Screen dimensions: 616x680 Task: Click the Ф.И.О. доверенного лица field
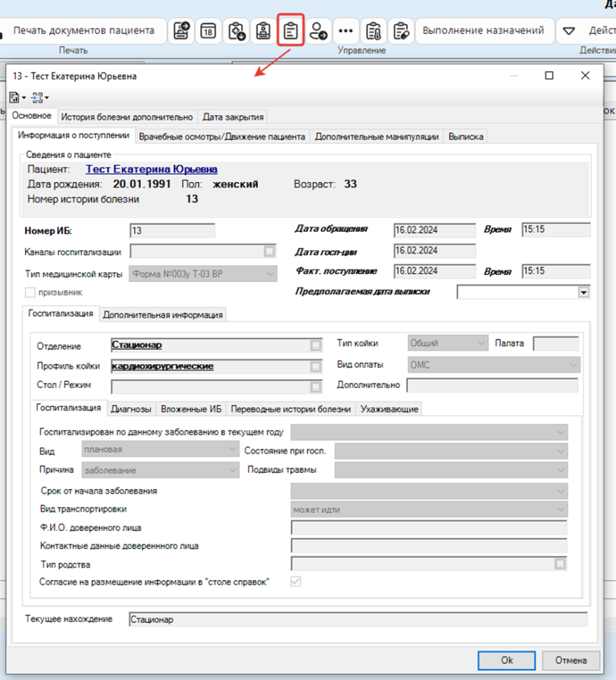tap(429, 527)
